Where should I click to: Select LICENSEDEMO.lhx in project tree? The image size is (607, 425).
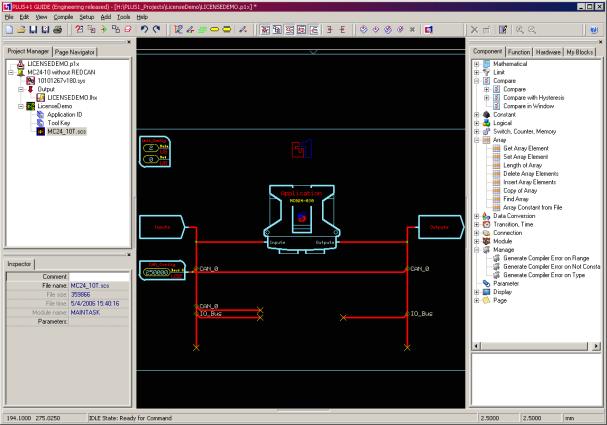[72, 98]
